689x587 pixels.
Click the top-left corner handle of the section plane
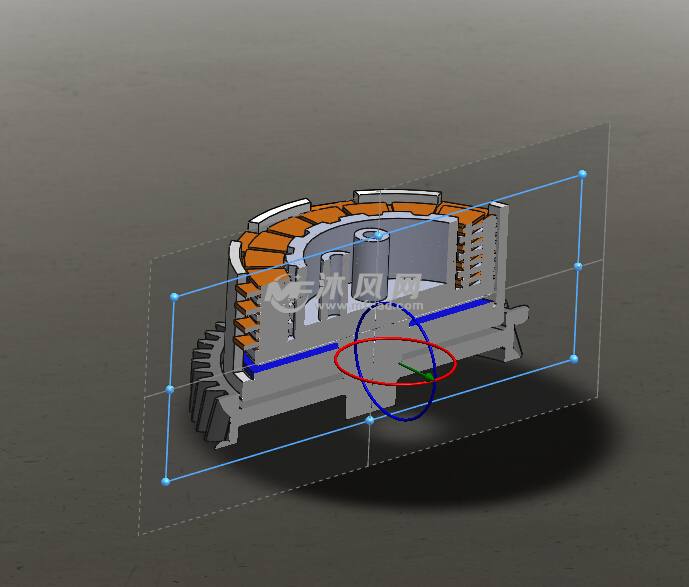pyautogui.click(x=175, y=296)
